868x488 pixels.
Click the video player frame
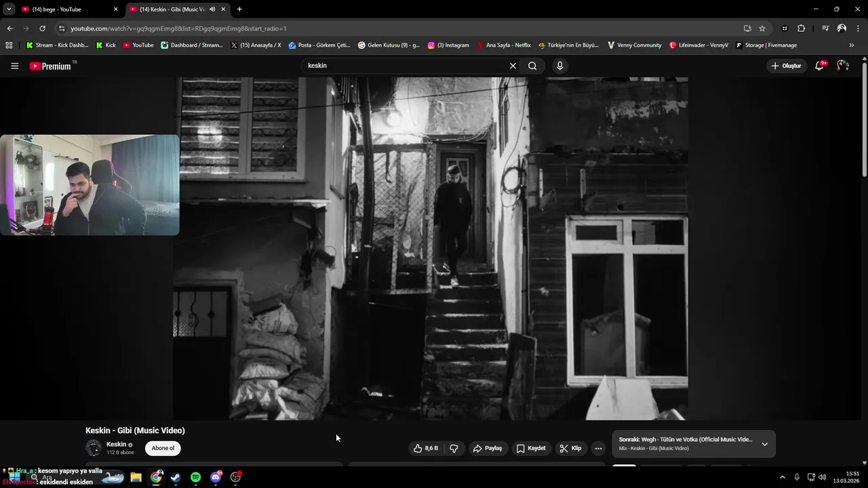(x=430, y=248)
